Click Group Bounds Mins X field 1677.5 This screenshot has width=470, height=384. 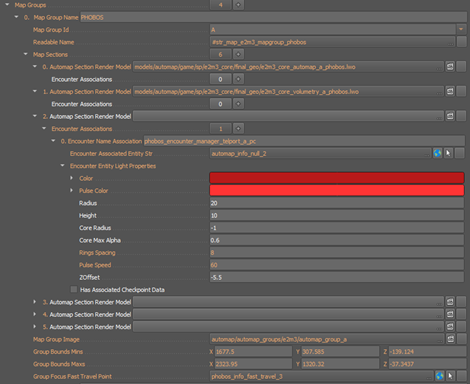253,352
